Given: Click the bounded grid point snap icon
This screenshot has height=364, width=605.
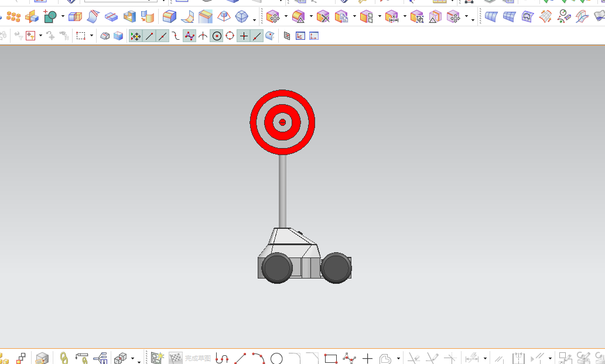Looking at the screenshot, I should coord(286,36).
